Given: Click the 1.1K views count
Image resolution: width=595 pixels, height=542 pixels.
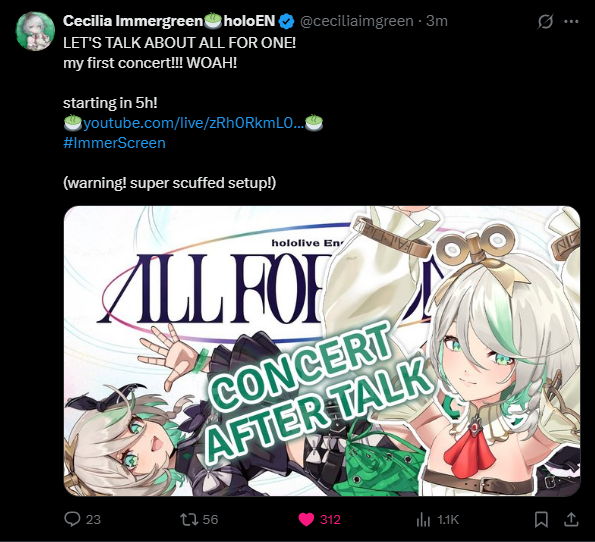Looking at the screenshot, I should (448, 519).
